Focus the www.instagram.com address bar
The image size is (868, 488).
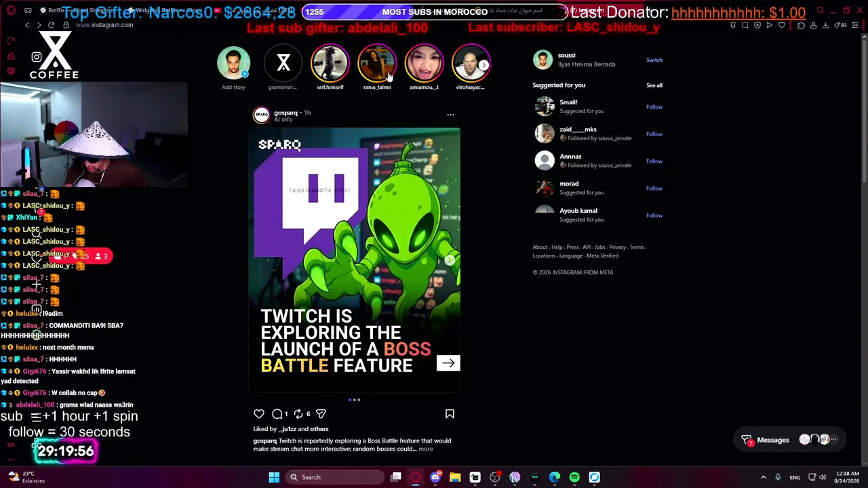104,25
